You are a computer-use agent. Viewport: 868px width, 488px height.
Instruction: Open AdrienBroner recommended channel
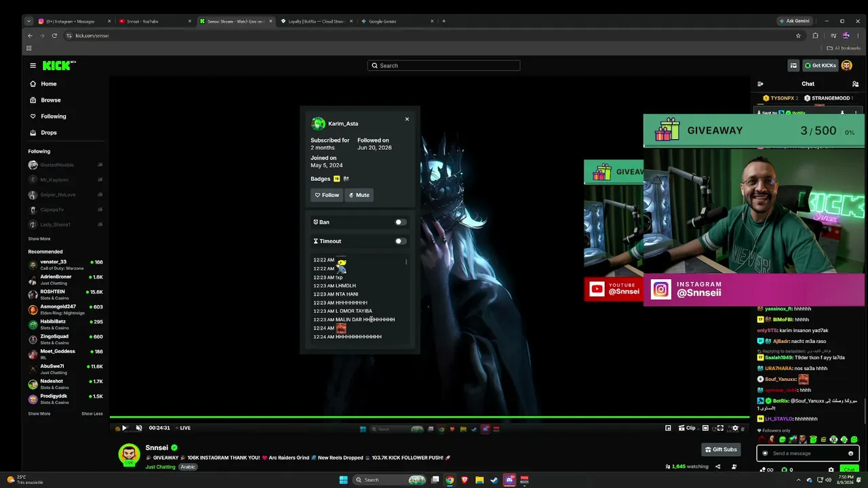(66, 279)
